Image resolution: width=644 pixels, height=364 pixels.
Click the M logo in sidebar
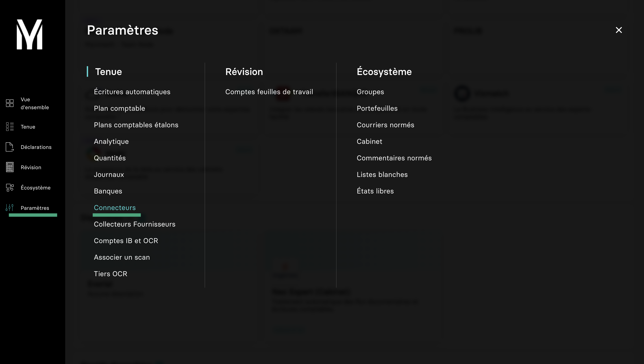click(x=30, y=34)
